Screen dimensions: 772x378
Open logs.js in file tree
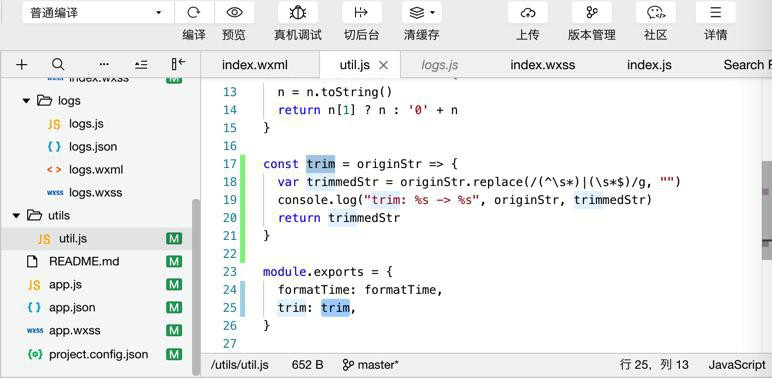(86, 124)
